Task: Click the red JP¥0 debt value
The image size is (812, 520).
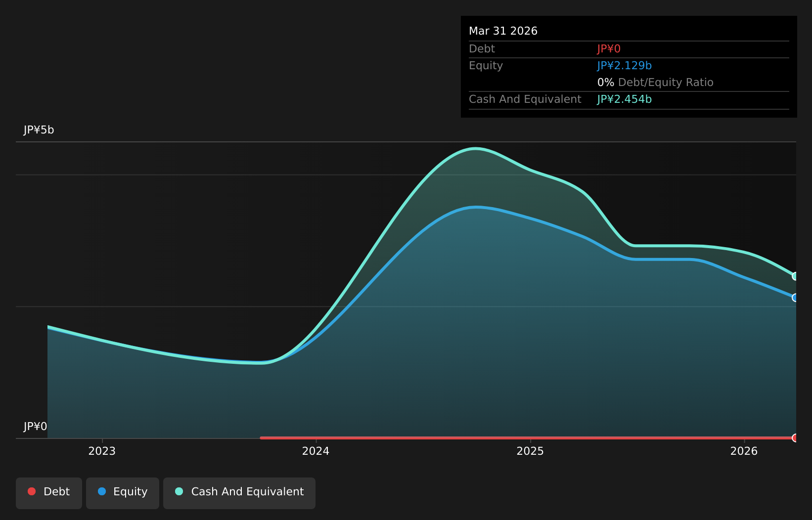Action: tap(609, 49)
